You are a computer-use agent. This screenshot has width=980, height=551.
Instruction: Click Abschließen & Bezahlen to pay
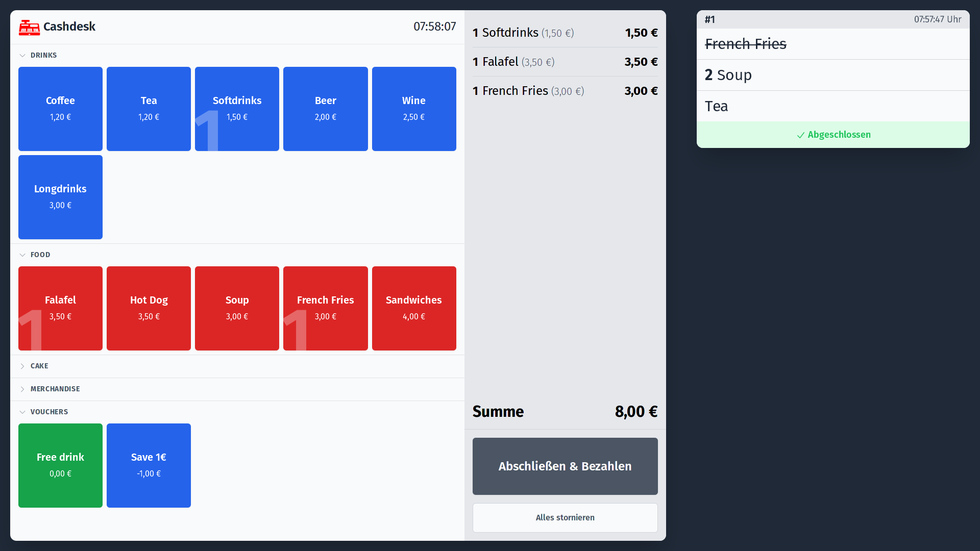565,466
